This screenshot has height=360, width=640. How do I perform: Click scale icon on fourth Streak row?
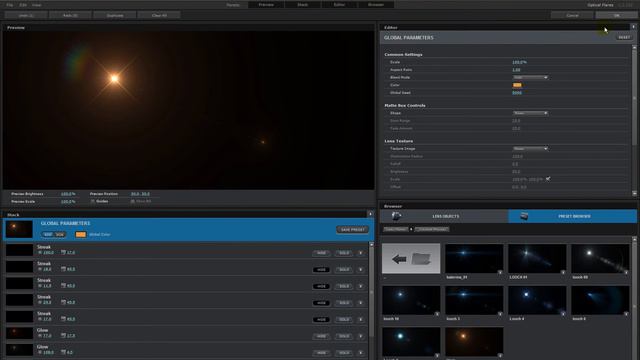[x=63, y=302]
